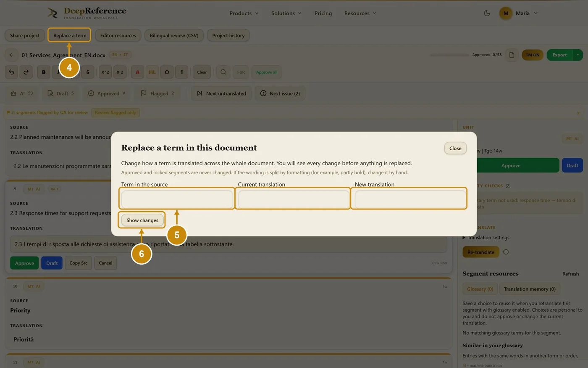Open the Editor resources menu

point(118,35)
